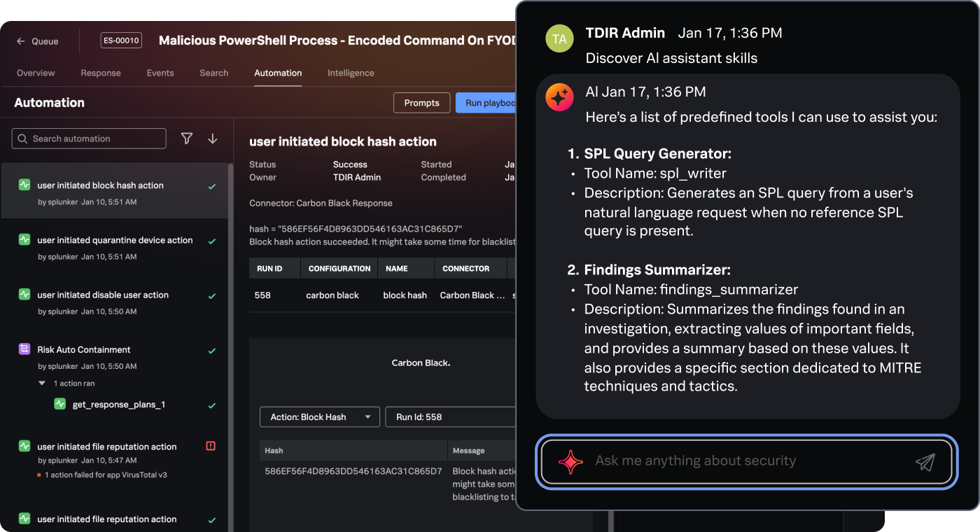Go back to Queue with arrow
This screenshot has height=532, width=980.
click(38, 41)
